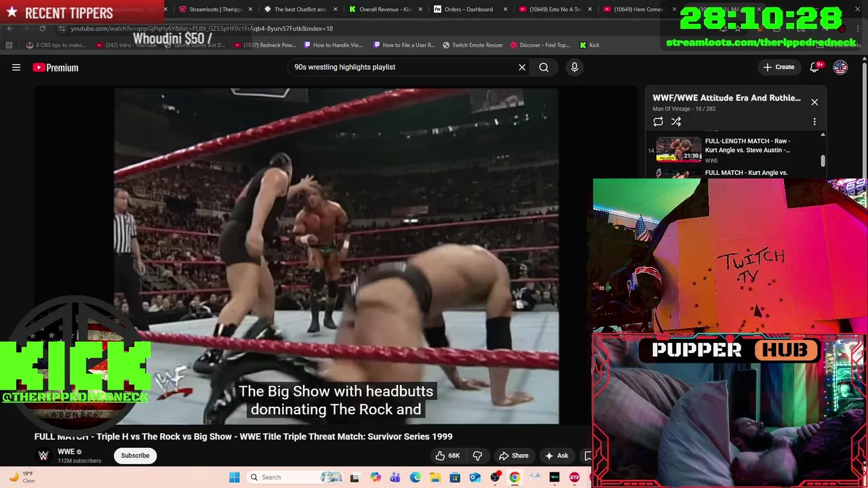Viewport: 868px width, 488px height.
Task: Close the playlist panel
Action: [814, 102]
